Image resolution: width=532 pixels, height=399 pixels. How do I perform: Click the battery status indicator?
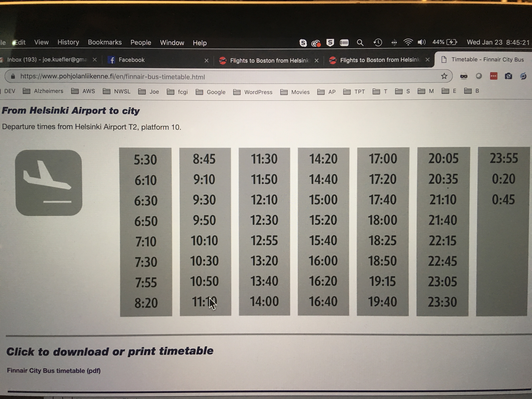(x=445, y=42)
